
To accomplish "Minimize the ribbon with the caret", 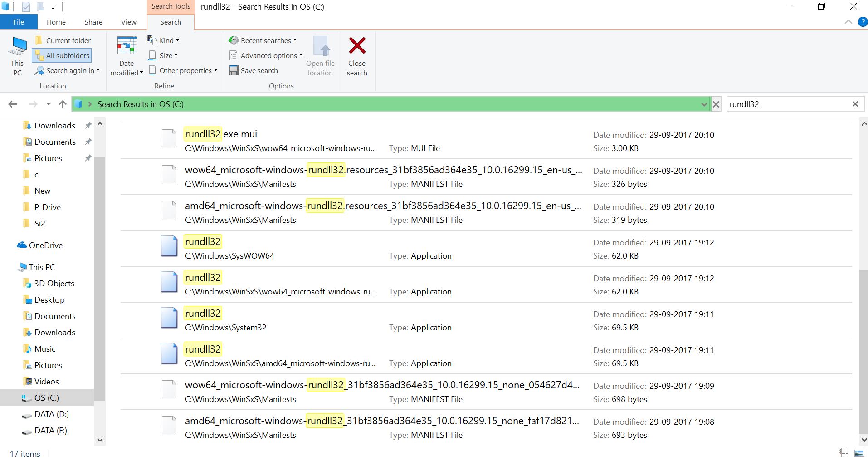I will point(848,22).
